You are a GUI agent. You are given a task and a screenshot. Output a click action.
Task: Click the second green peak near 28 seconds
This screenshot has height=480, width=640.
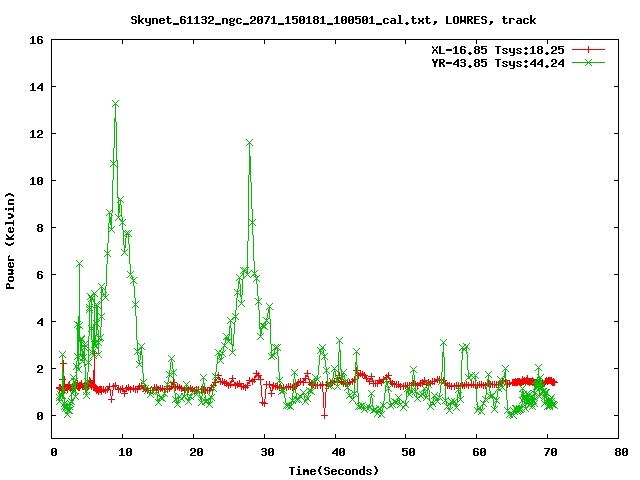(x=249, y=143)
